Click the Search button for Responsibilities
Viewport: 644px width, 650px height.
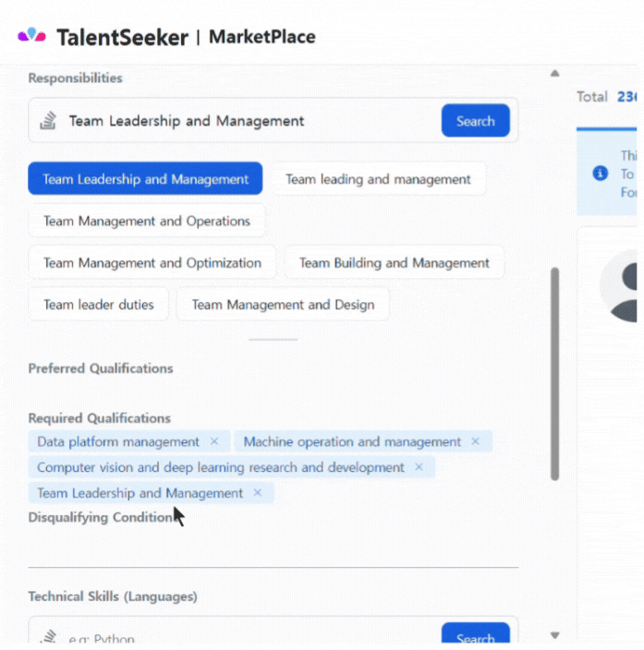[476, 121]
